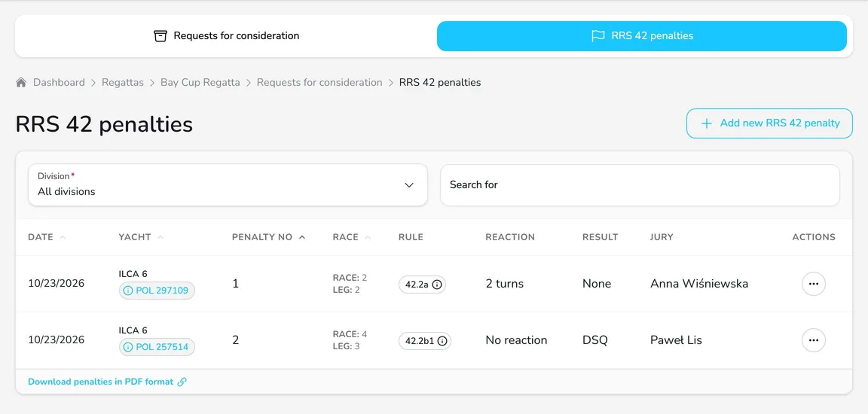
Task: Open the Division dropdown
Action: pyautogui.click(x=228, y=184)
